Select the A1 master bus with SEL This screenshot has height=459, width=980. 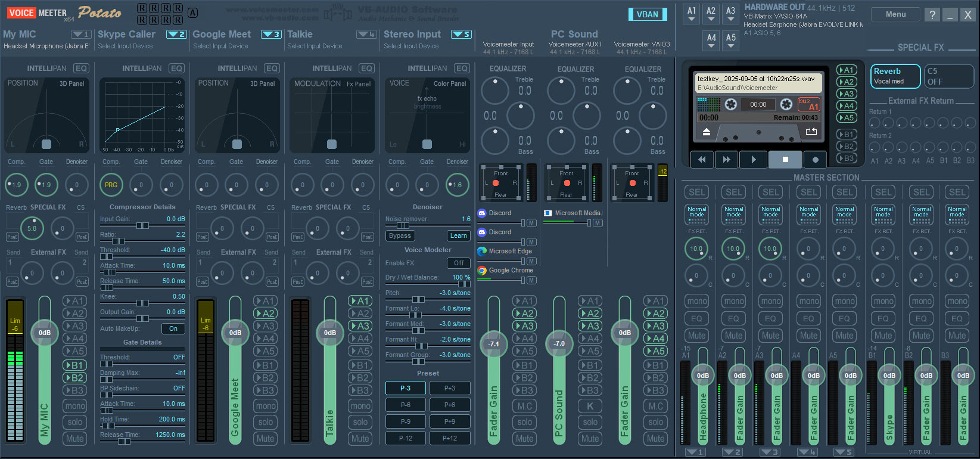click(697, 192)
